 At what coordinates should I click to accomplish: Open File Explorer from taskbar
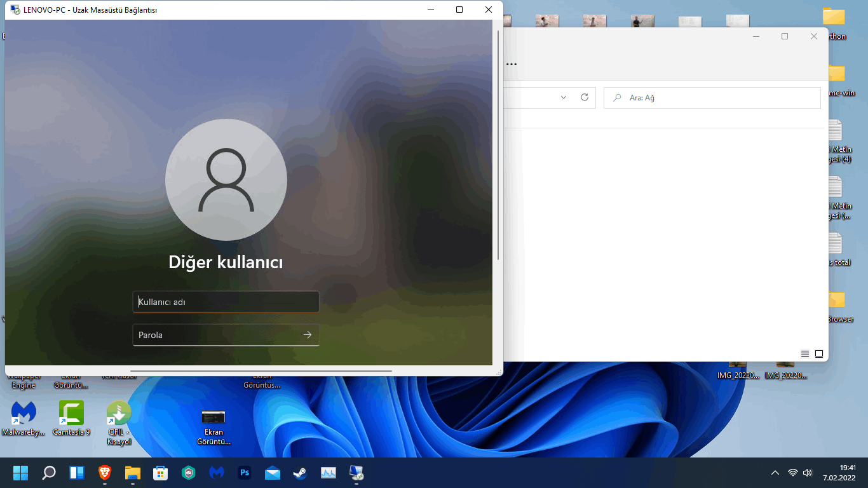point(132,473)
